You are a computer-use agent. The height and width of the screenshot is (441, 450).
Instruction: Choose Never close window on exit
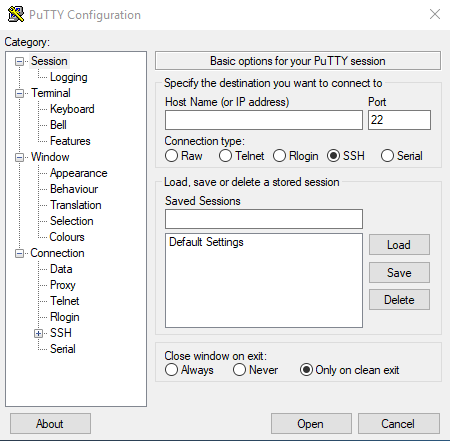[239, 370]
